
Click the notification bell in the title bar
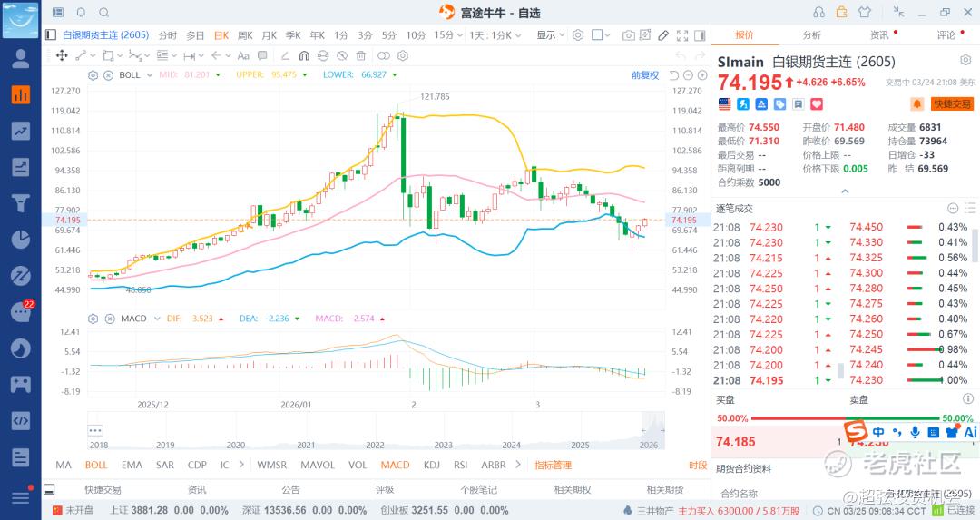click(x=81, y=13)
